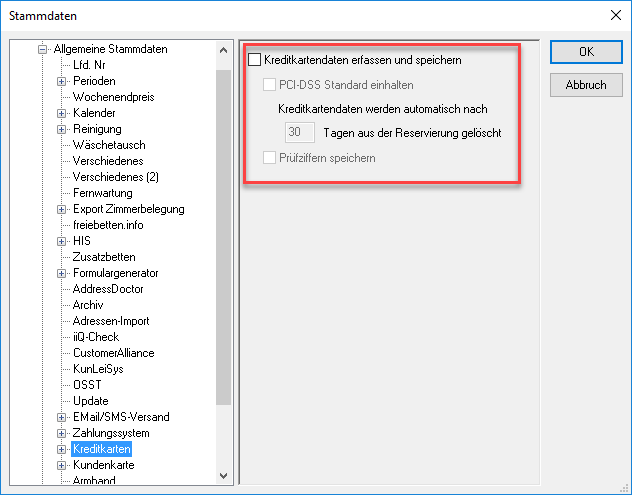Viewport: 632px width, 495px height.
Task: Click the tree scrollbar up arrow
Action: 224,50
